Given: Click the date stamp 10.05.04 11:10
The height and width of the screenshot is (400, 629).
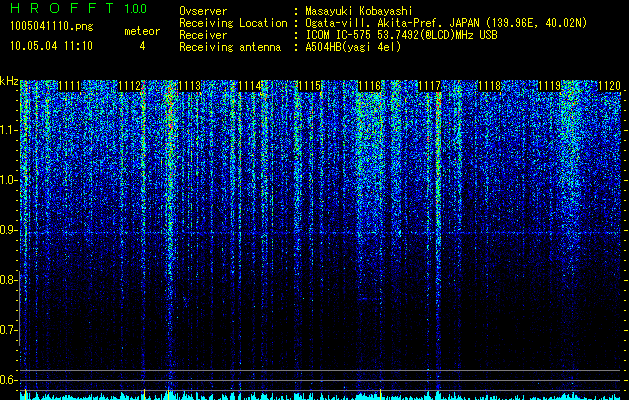Looking at the screenshot, I should pos(51,46).
